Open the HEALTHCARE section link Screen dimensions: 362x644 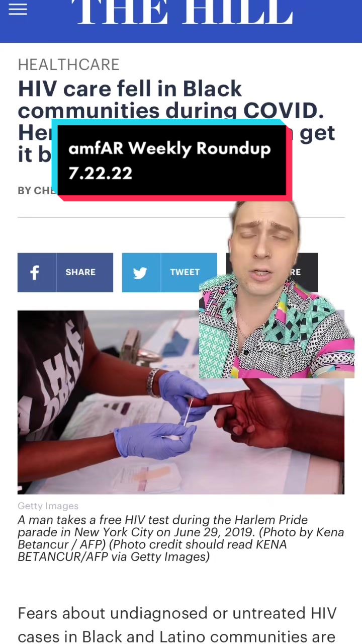point(68,65)
